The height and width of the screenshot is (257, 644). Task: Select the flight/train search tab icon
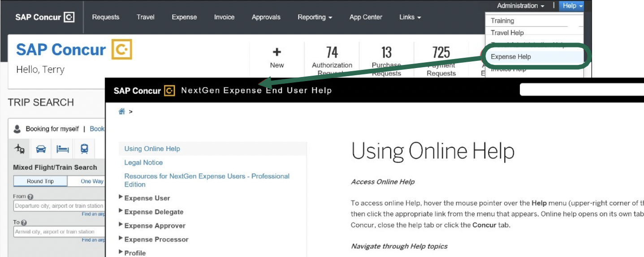coord(20,149)
